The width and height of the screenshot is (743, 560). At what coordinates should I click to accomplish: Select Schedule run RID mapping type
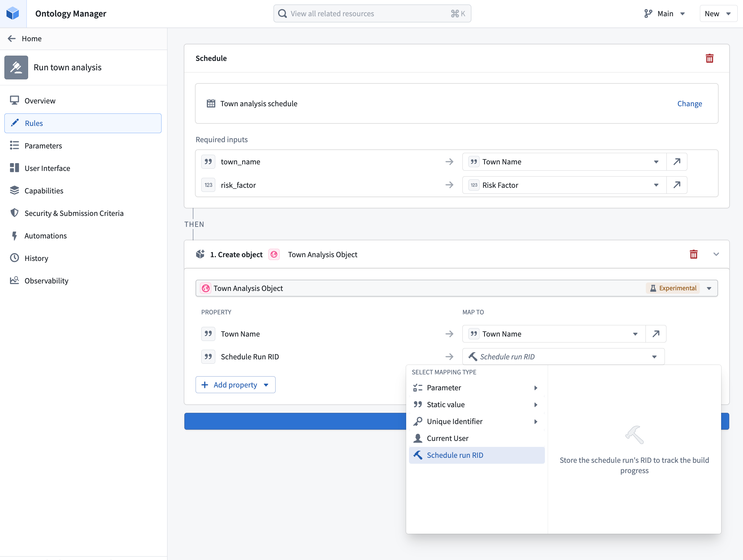click(x=476, y=456)
